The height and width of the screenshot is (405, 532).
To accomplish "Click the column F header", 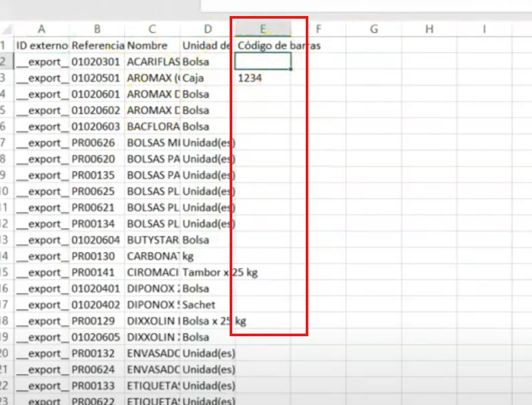I will click(318, 29).
